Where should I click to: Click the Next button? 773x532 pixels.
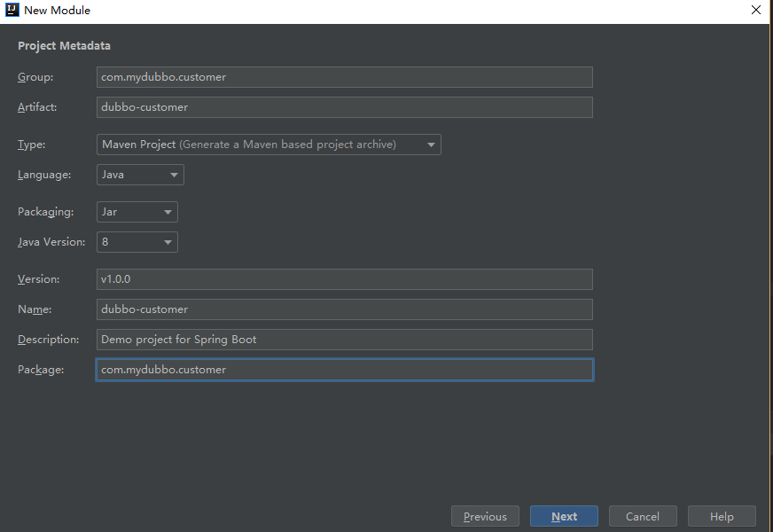point(564,516)
